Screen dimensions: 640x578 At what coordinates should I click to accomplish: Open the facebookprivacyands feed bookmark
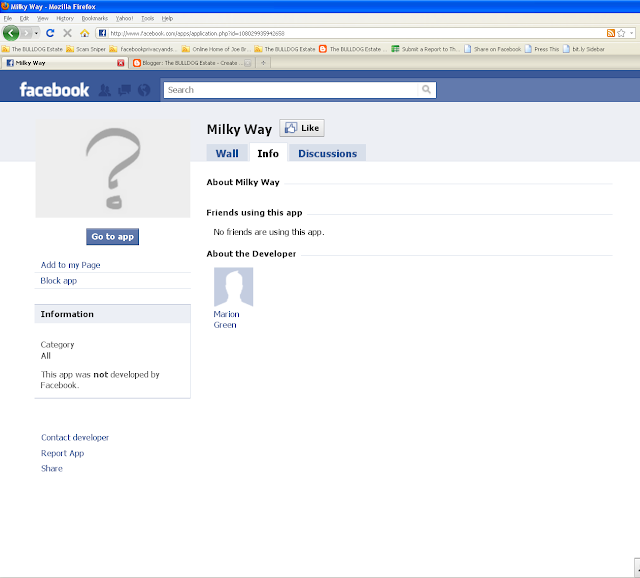(143, 49)
